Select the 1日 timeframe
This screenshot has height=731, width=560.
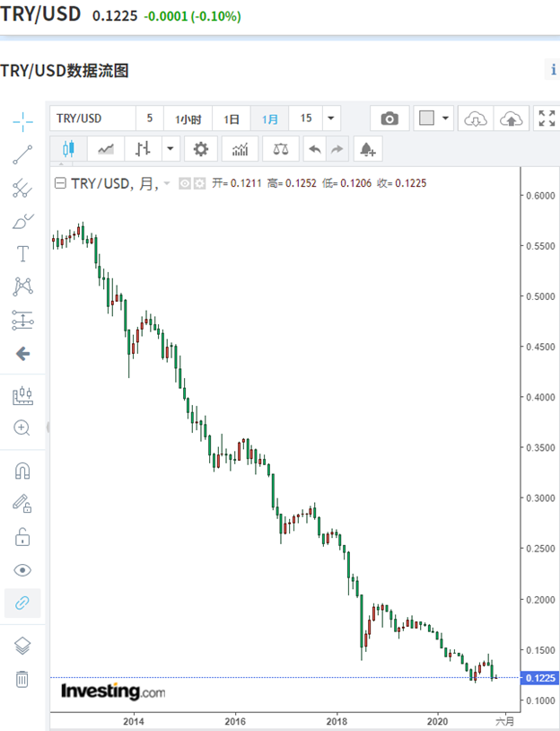point(232,119)
